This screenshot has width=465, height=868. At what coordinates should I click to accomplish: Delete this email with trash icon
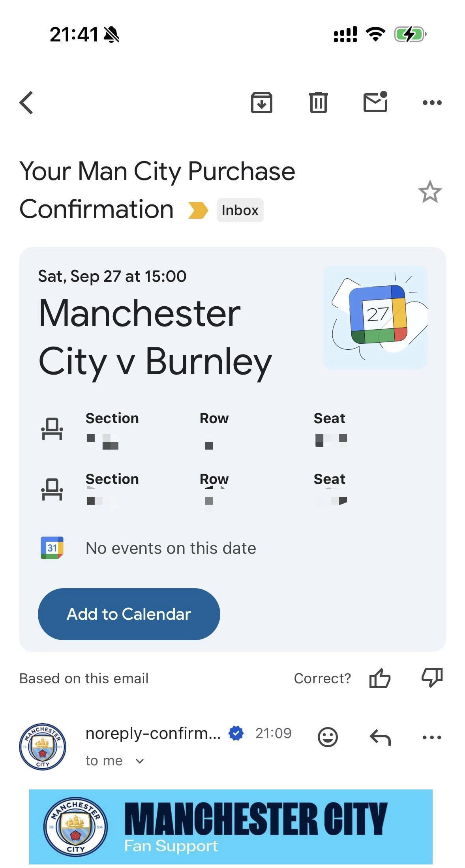coord(318,103)
